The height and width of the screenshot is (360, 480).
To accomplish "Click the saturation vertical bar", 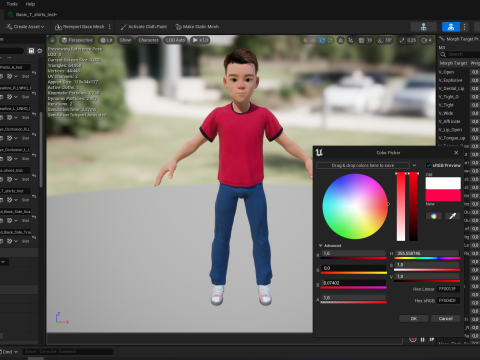I will pyautogui.click(x=401, y=206).
